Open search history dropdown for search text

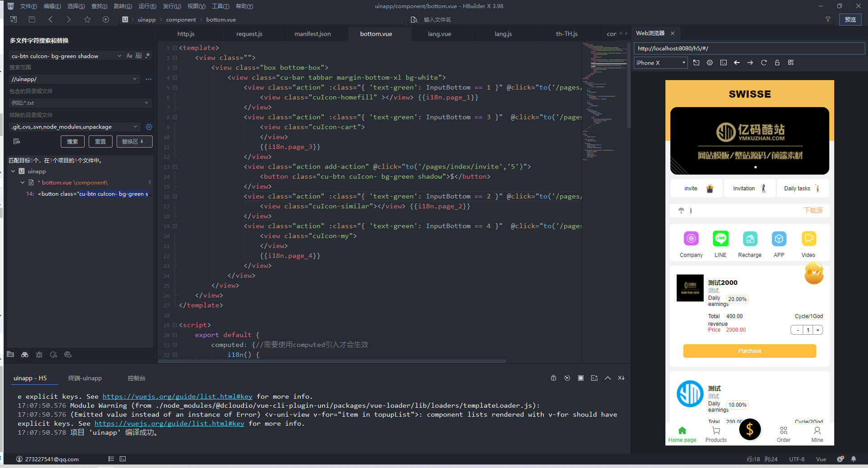[119, 56]
